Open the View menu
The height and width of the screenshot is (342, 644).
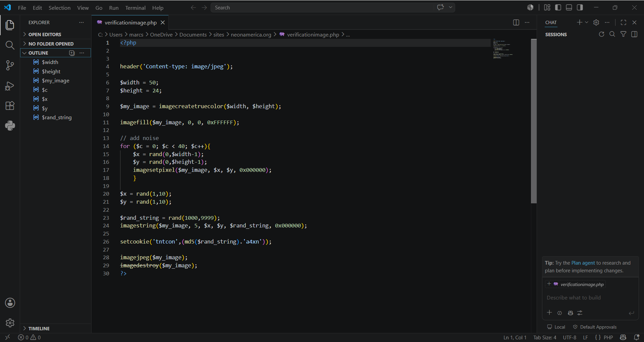(x=83, y=8)
